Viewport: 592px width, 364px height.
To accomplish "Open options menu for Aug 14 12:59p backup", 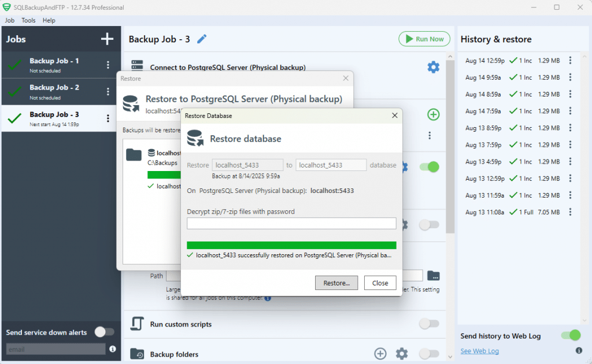I will pos(571,60).
